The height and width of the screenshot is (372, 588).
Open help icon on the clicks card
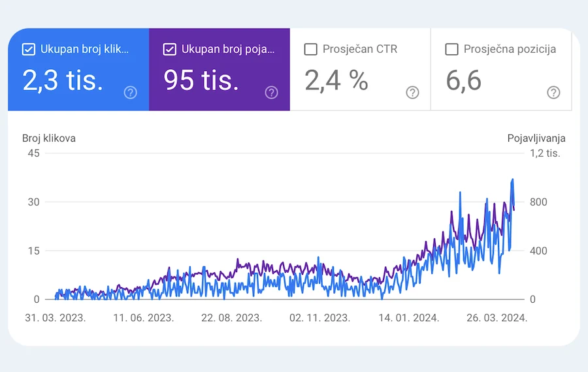pyautogui.click(x=130, y=93)
